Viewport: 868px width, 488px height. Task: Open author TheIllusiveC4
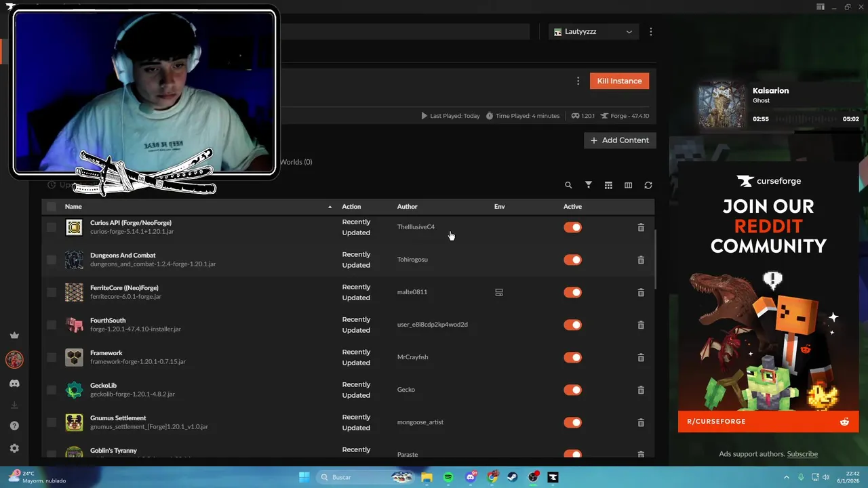416,227
